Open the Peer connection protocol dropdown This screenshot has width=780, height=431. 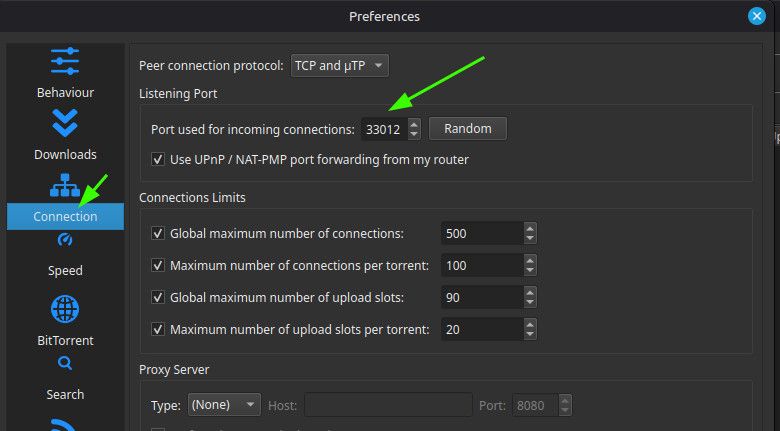click(x=339, y=66)
